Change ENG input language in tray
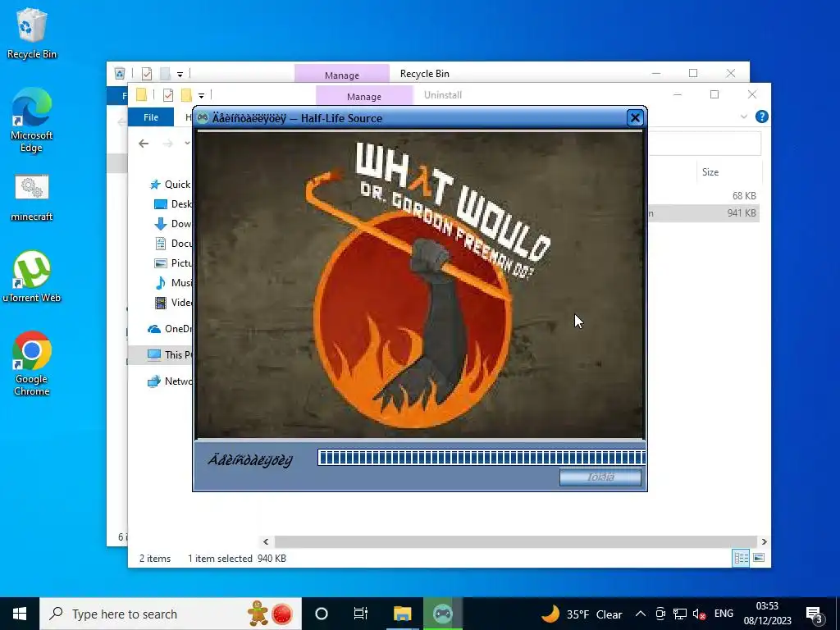The height and width of the screenshot is (630, 840). click(x=724, y=614)
